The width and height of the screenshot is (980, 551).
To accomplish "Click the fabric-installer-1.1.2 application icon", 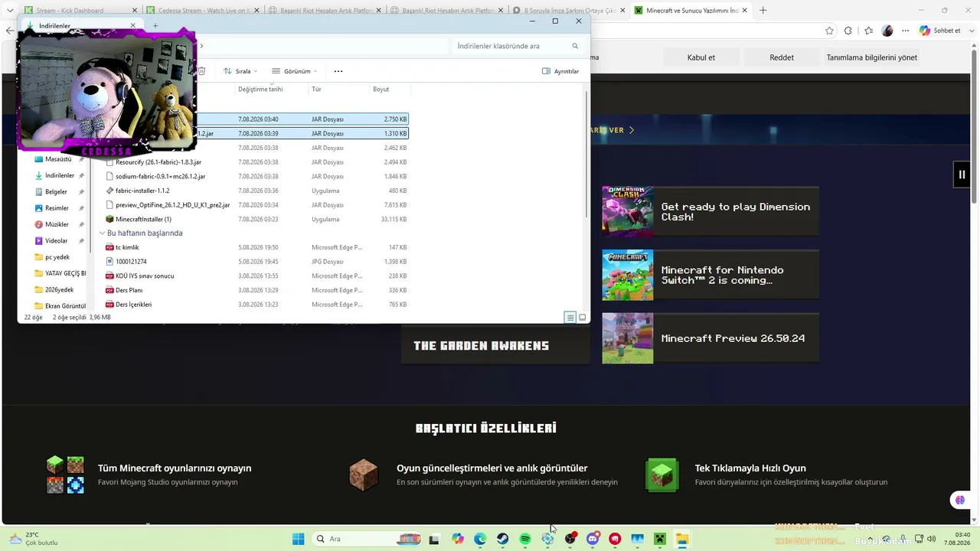I will (x=109, y=191).
